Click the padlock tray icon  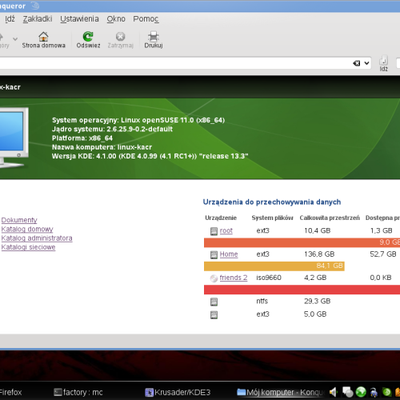[x=374, y=392]
